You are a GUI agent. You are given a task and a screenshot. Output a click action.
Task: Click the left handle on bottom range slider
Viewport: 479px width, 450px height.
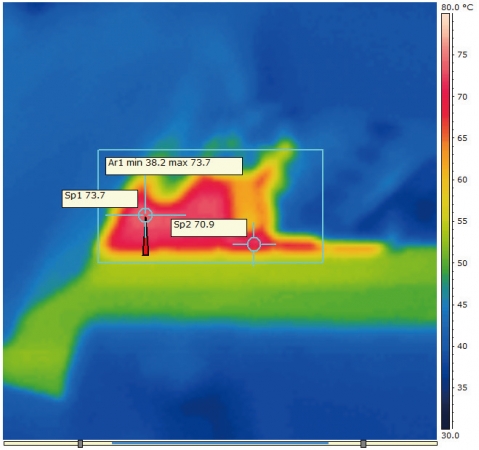click(x=80, y=444)
